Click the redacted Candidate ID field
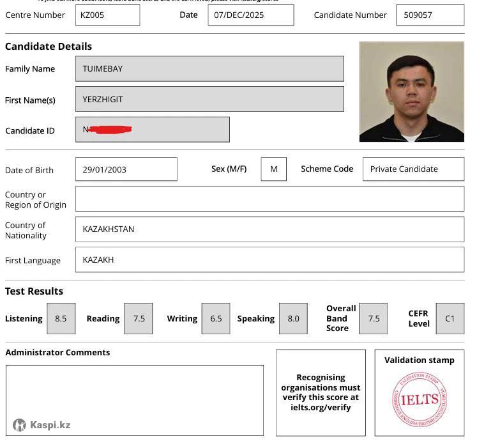This screenshot has height=448, width=477. click(x=152, y=130)
